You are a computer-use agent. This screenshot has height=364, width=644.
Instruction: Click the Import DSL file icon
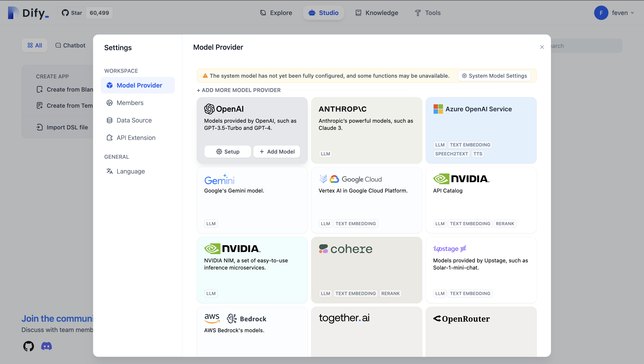pyautogui.click(x=40, y=127)
